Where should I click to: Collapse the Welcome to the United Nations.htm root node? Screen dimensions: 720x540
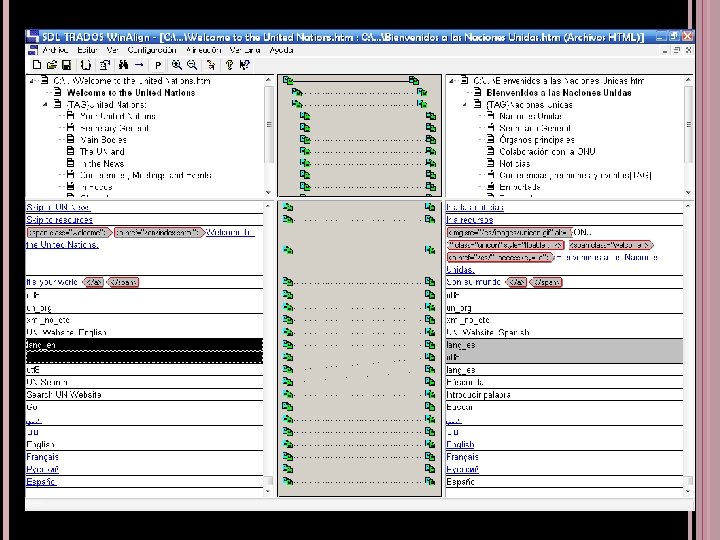(x=32, y=81)
